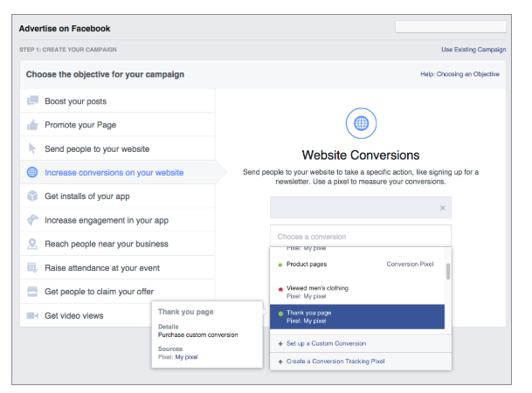Click the Website Conversions heading

361,155
